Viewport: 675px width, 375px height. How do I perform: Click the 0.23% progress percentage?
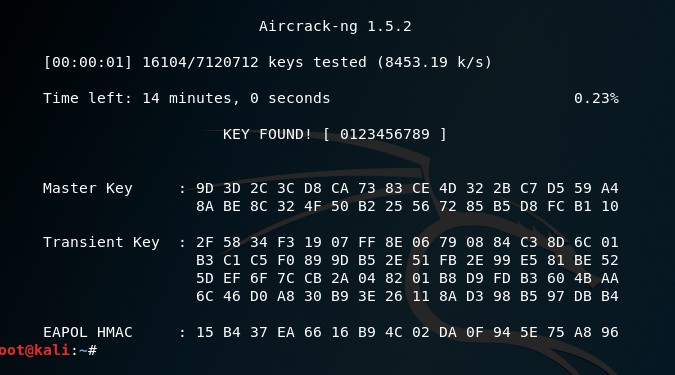coord(596,99)
